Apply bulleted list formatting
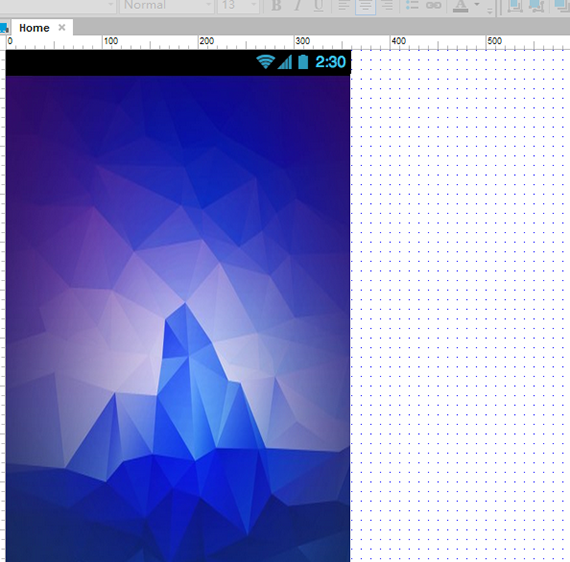The height and width of the screenshot is (562, 570). pos(412,5)
